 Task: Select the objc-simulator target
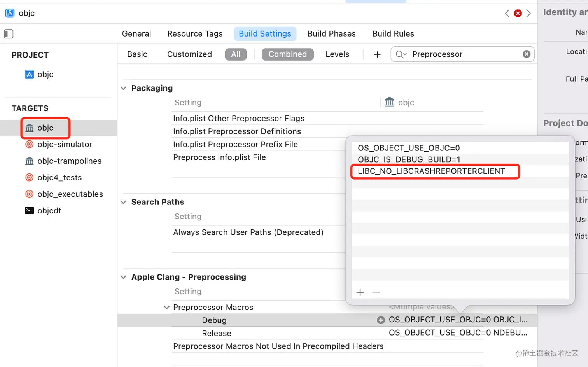(x=65, y=144)
